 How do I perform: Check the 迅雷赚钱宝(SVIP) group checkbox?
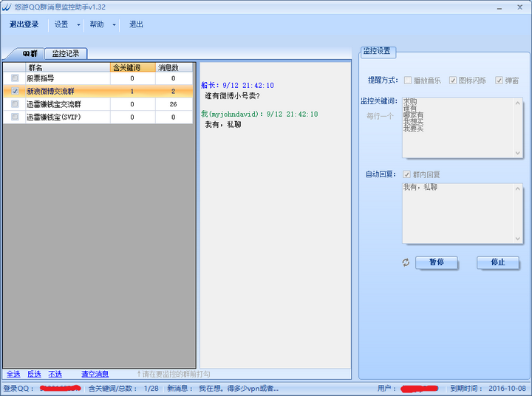click(15, 117)
